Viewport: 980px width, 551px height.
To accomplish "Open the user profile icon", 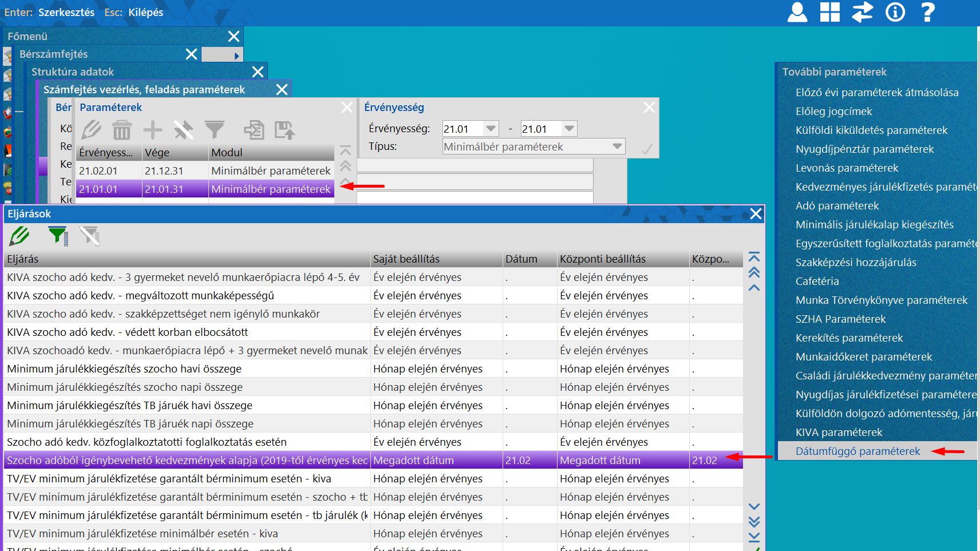I will (797, 12).
